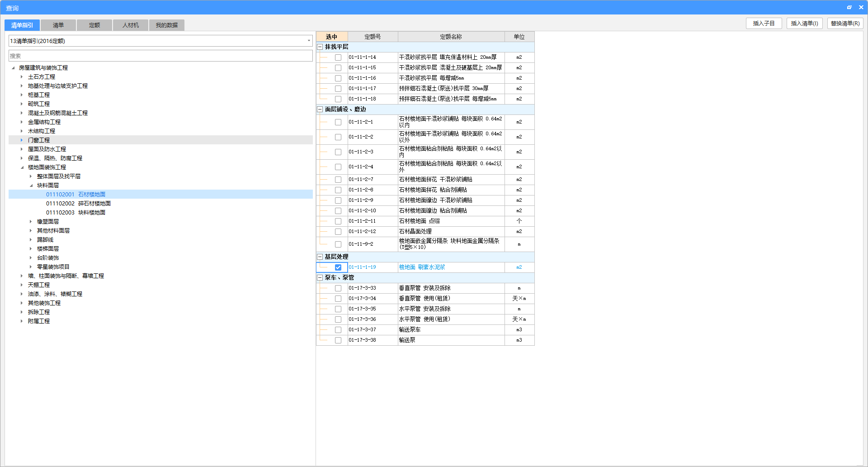Expand the 砌筑工程 node

(22, 104)
